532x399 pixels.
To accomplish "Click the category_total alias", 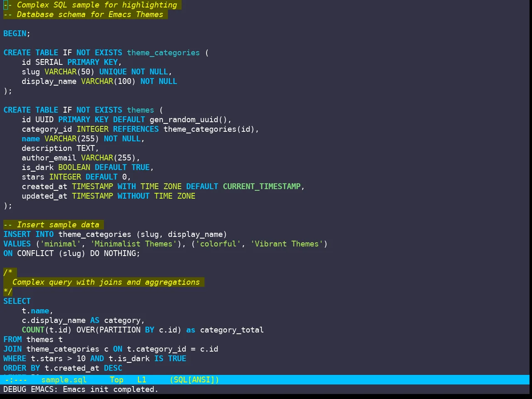I will click(x=232, y=330).
